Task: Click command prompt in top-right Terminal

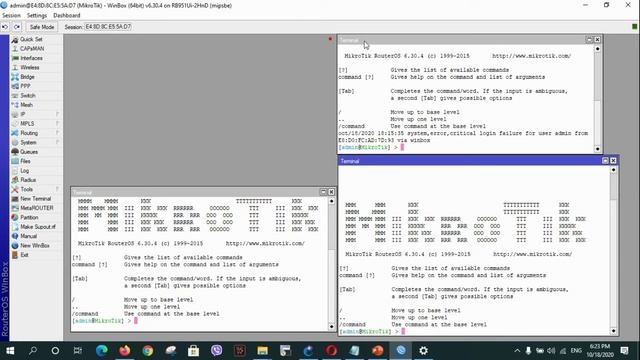Action: point(371,147)
